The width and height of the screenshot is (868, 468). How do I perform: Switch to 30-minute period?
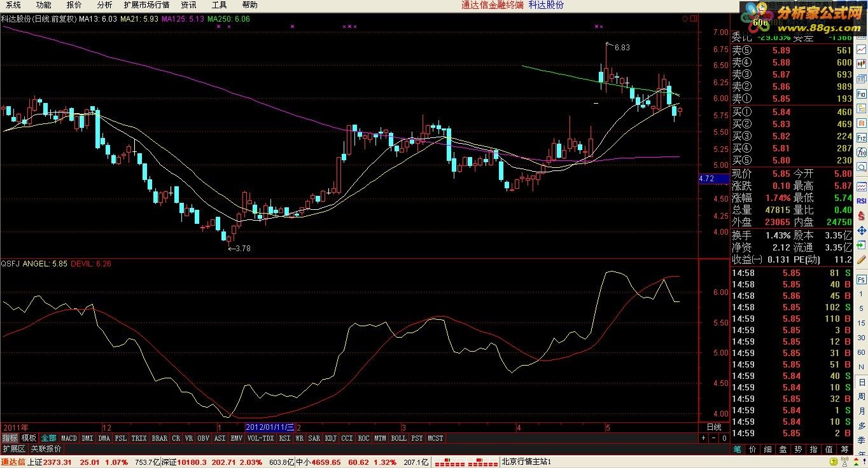(x=861, y=338)
